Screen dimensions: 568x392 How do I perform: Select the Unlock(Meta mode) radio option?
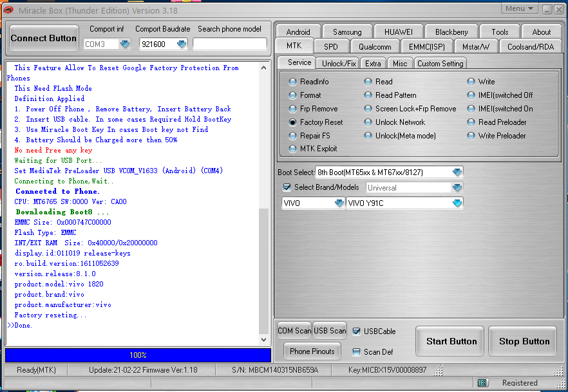(368, 136)
